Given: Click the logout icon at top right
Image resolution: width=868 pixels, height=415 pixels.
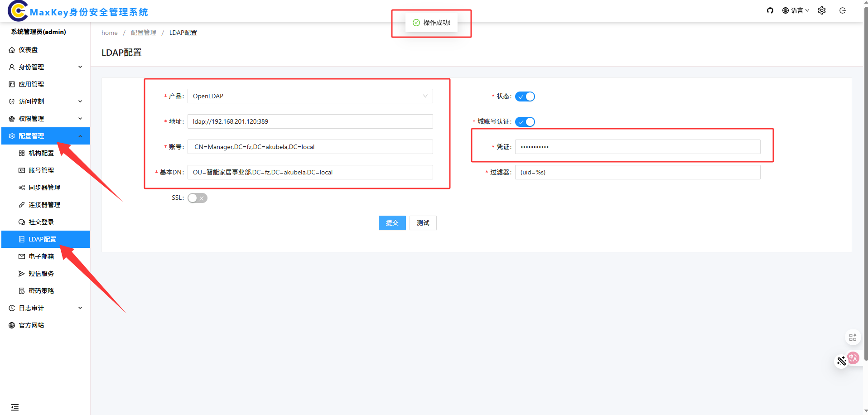Looking at the screenshot, I should (843, 10).
